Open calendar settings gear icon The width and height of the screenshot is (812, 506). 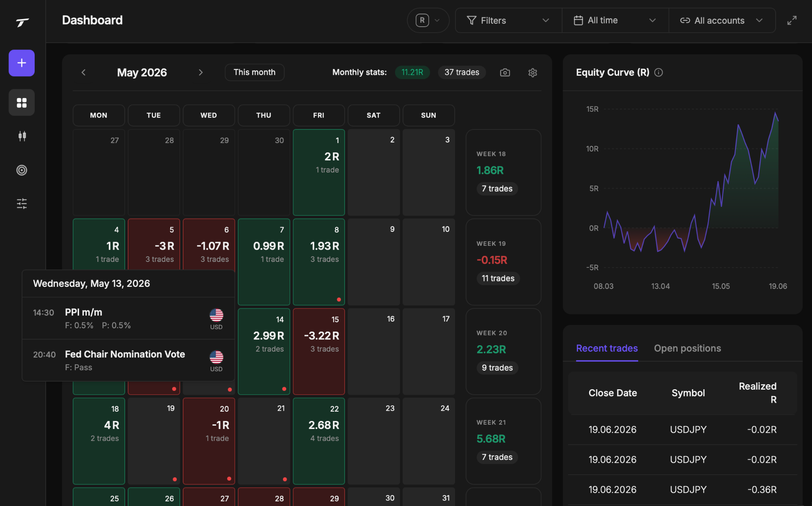pyautogui.click(x=532, y=72)
